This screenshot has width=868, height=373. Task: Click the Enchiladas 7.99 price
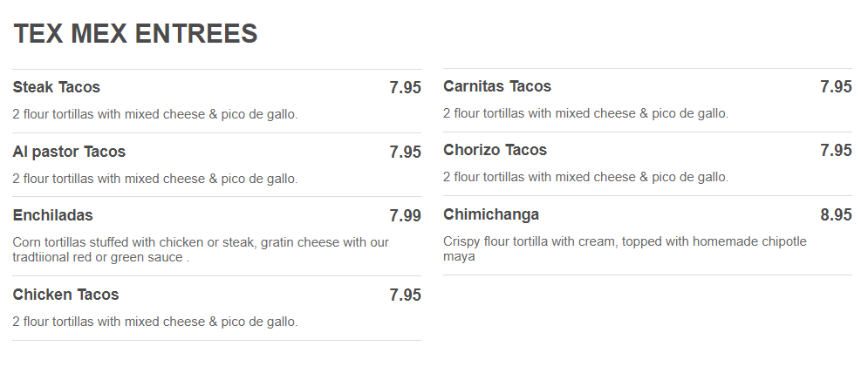tap(405, 216)
